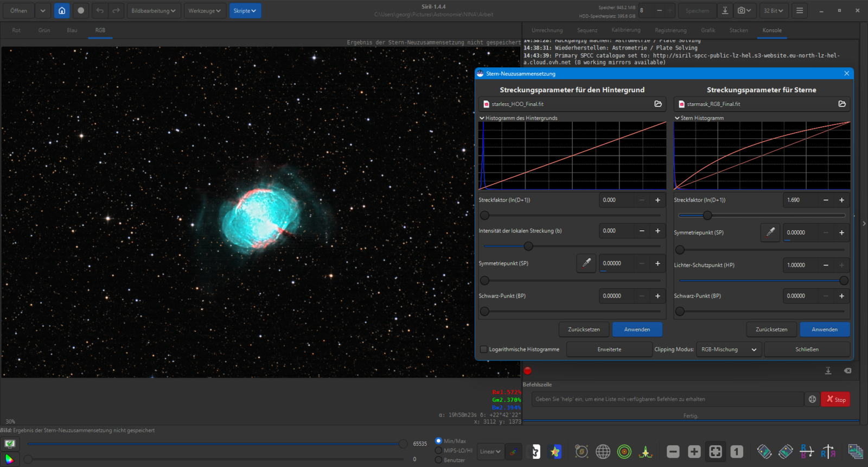Image resolution: width=868 pixels, height=467 pixels.
Task: Open the Bildbearbeitung dropdown menu
Action: pos(154,10)
